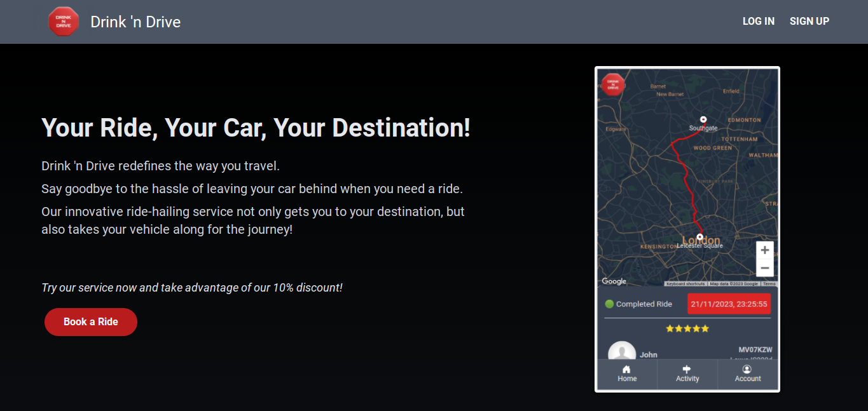Click the fifth rating star
This screenshot has height=411, width=868.
tap(705, 328)
